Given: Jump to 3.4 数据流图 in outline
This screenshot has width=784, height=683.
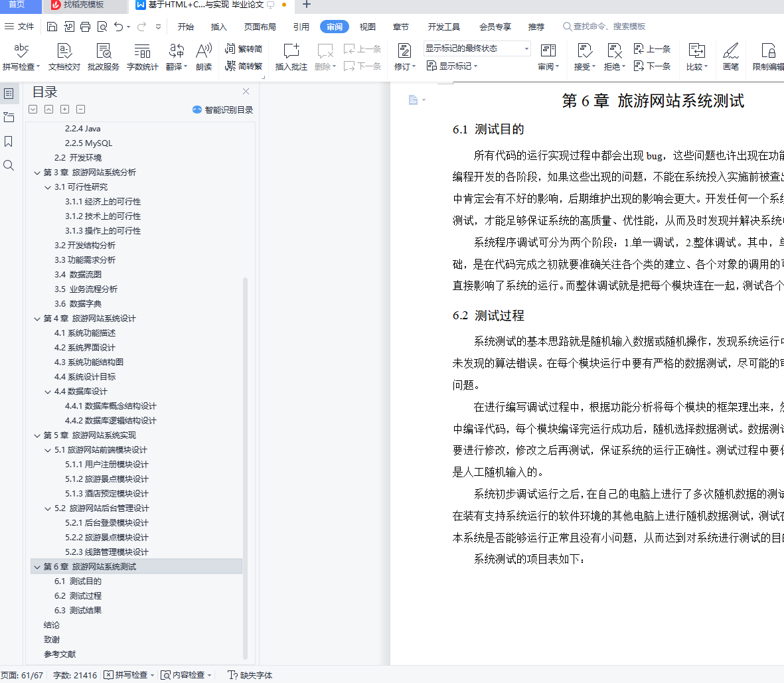Looking at the screenshot, I should [78, 275].
